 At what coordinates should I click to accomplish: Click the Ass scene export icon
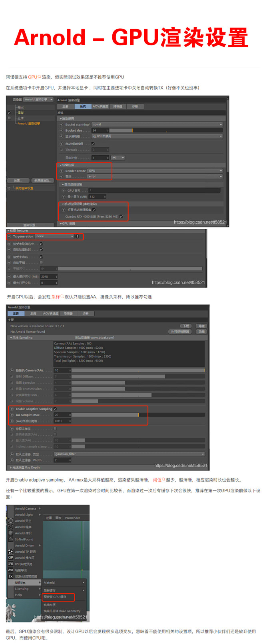point(11,570)
